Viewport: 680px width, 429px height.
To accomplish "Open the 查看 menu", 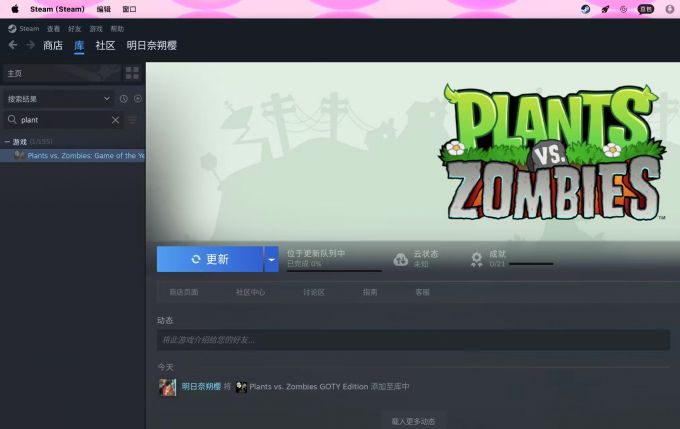I will click(x=53, y=29).
